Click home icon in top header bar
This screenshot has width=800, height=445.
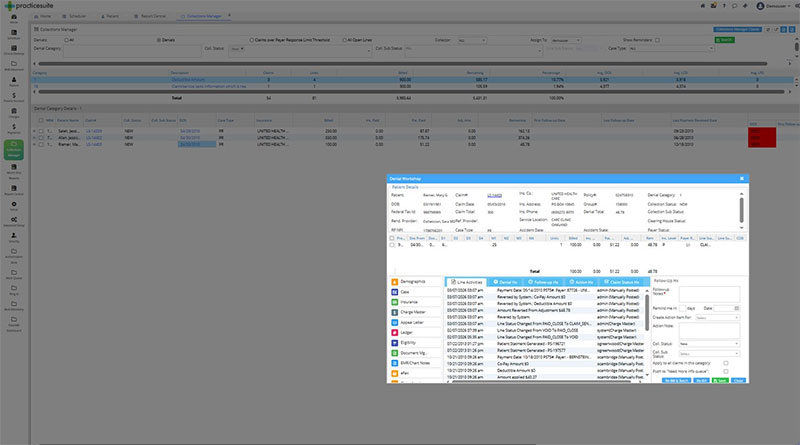[703, 6]
